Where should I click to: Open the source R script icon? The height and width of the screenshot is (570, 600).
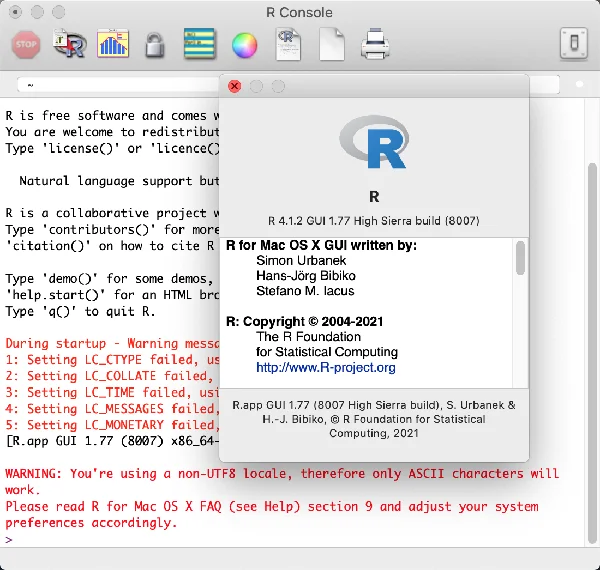69,44
